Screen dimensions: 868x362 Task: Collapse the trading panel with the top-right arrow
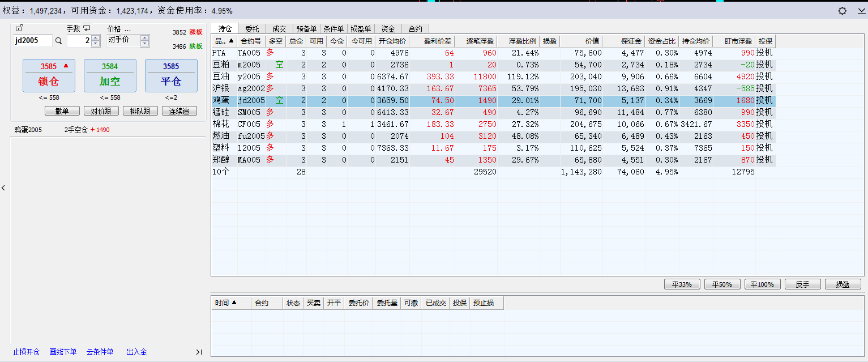click(x=861, y=11)
